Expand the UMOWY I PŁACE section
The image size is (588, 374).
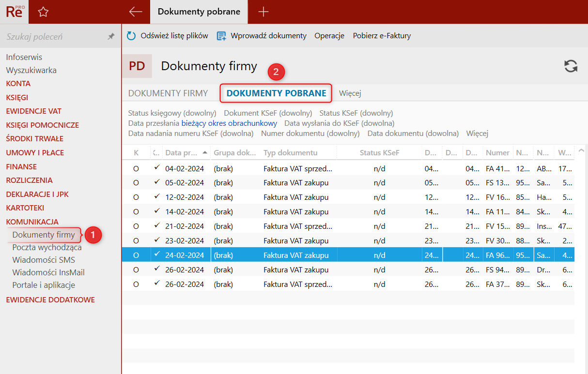pyautogui.click(x=35, y=152)
